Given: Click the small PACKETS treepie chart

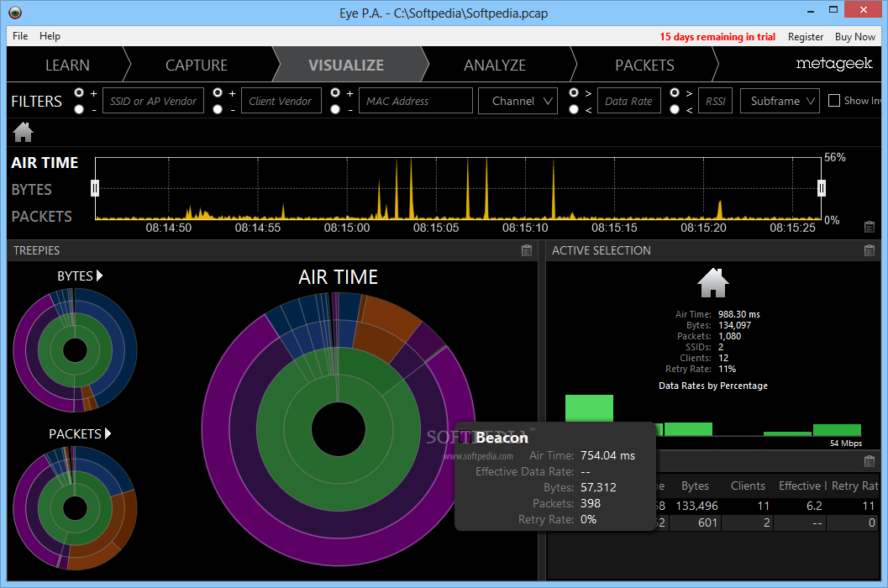Looking at the screenshot, I should tap(75, 508).
